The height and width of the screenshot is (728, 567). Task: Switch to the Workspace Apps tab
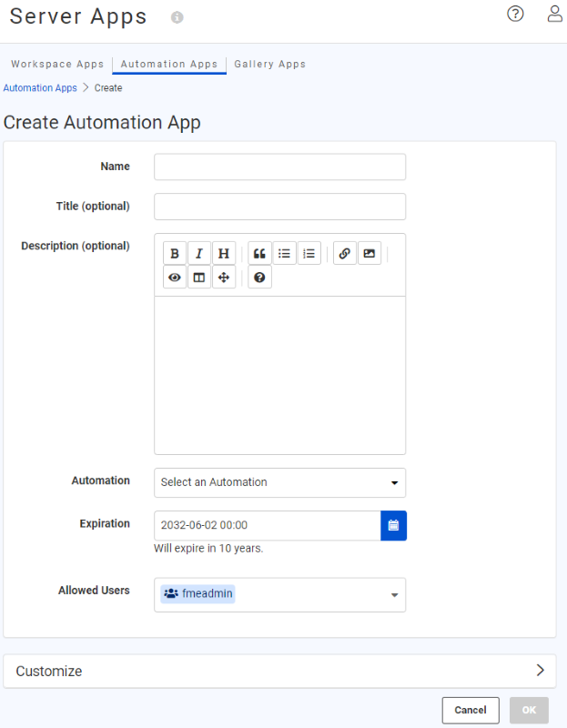(x=57, y=64)
